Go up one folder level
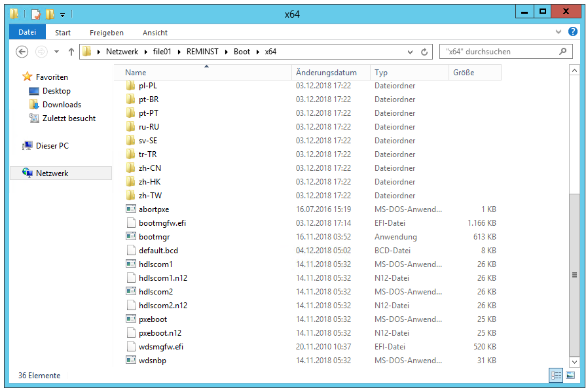Image resolution: width=588 pixels, height=392 pixels. (x=71, y=52)
